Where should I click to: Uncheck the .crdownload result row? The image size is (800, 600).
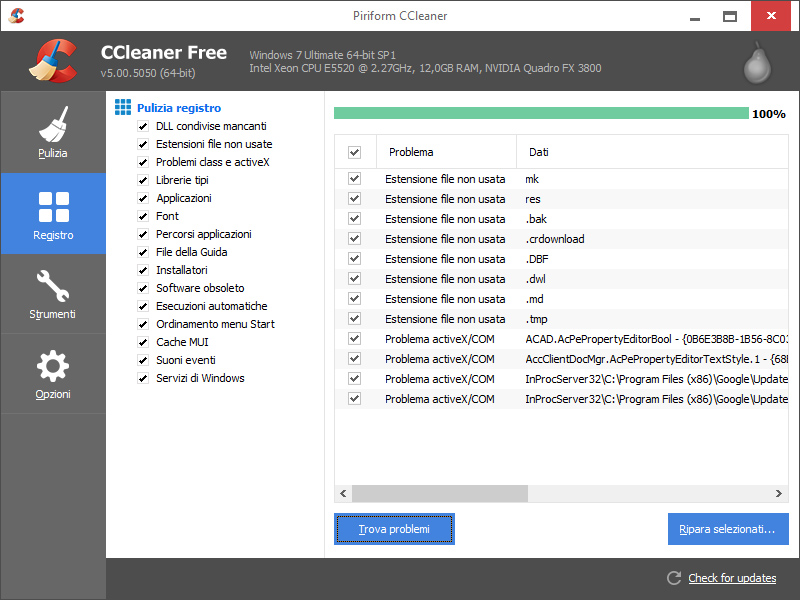pyautogui.click(x=355, y=238)
